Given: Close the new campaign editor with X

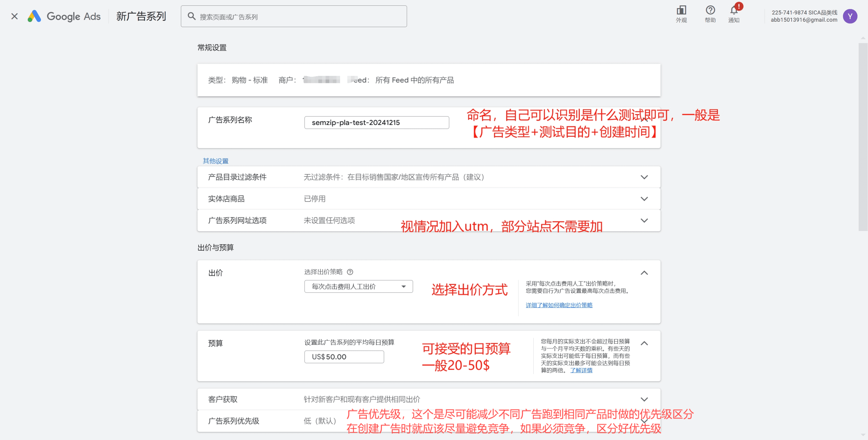Looking at the screenshot, I should click(14, 16).
